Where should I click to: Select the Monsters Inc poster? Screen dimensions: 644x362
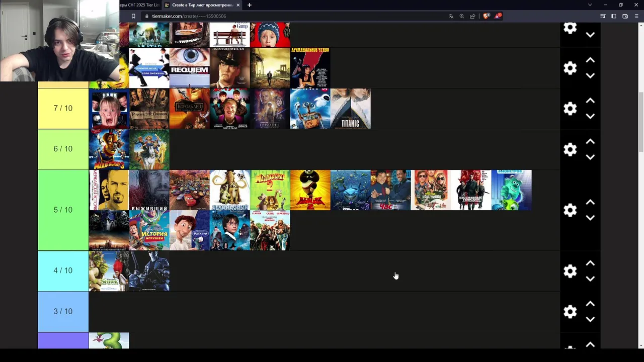[512, 190]
